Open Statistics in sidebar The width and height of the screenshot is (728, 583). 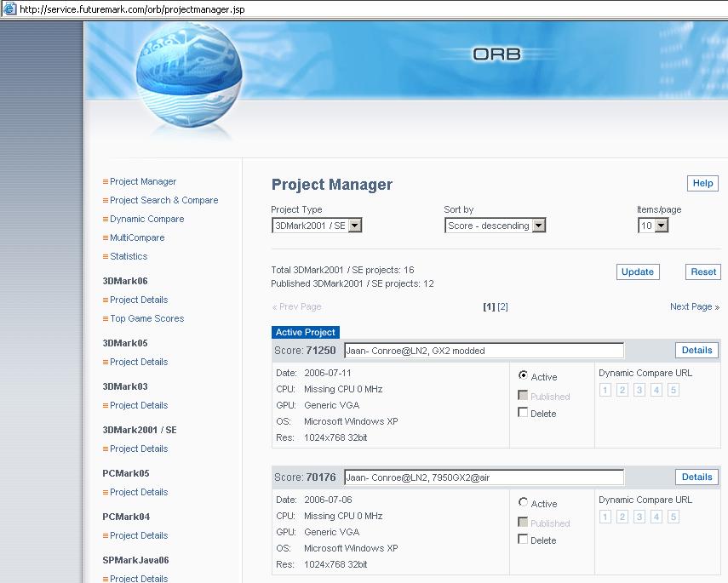point(129,256)
